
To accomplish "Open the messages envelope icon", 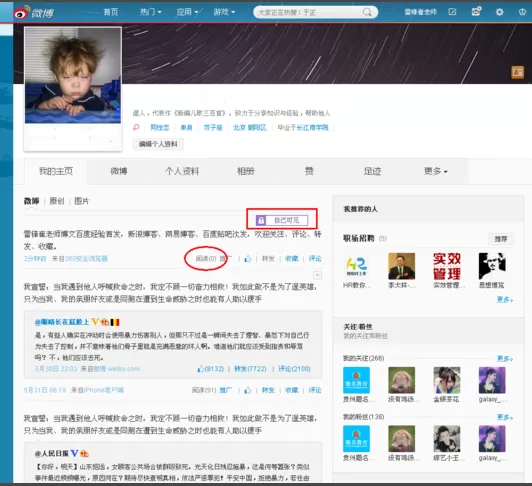I will click(476, 12).
